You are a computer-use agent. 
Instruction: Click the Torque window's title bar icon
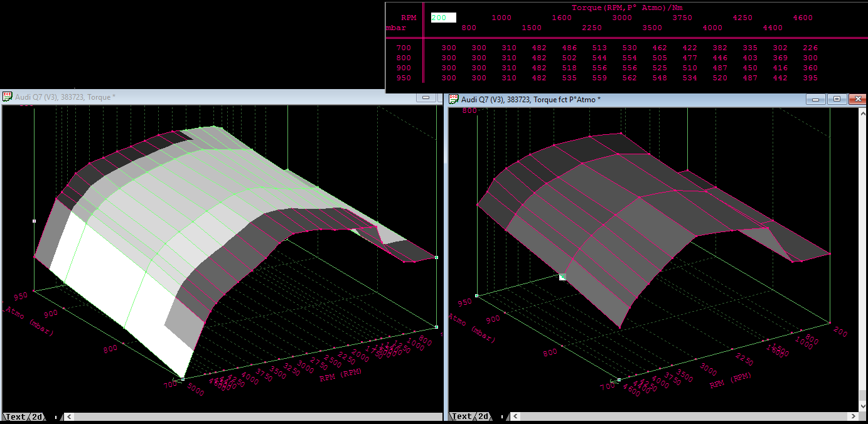[x=8, y=97]
